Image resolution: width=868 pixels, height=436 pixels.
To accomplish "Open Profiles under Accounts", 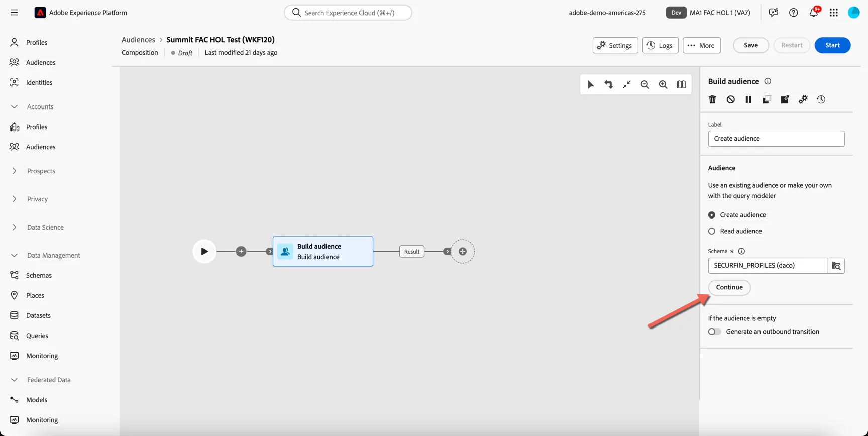I will coord(37,127).
